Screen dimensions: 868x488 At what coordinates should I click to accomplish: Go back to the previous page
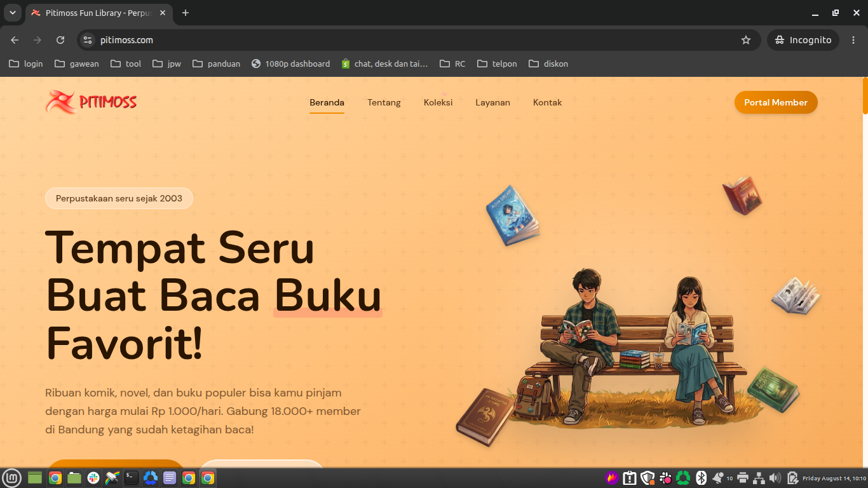(x=15, y=40)
